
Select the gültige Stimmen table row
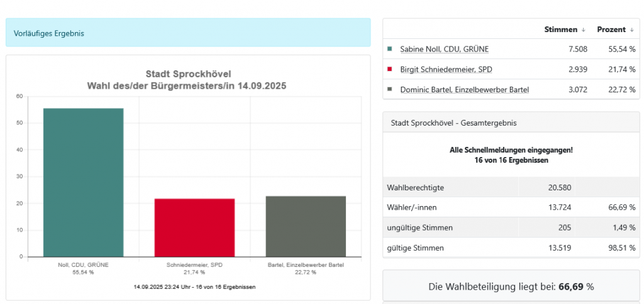point(511,247)
